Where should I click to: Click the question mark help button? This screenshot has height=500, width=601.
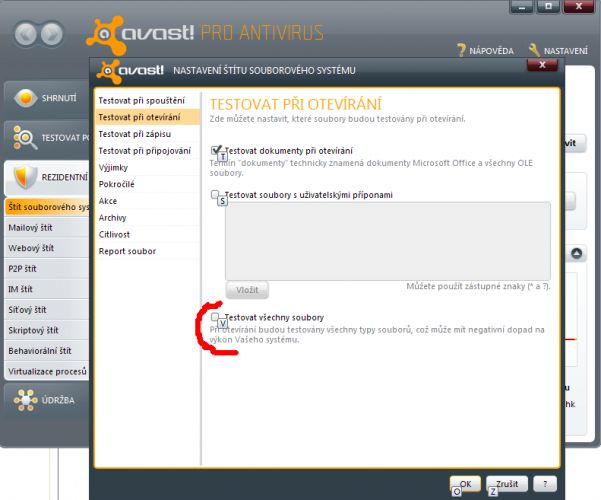(x=545, y=484)
